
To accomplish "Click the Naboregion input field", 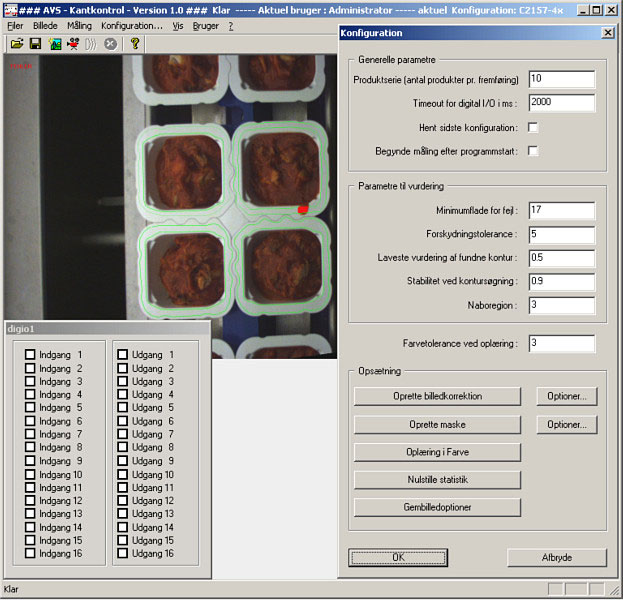I will [562, 305].
